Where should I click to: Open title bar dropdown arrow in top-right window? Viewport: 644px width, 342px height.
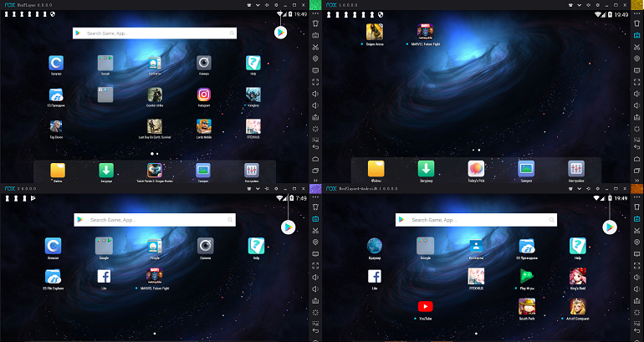pyautogui.click(x=580, y=5)
